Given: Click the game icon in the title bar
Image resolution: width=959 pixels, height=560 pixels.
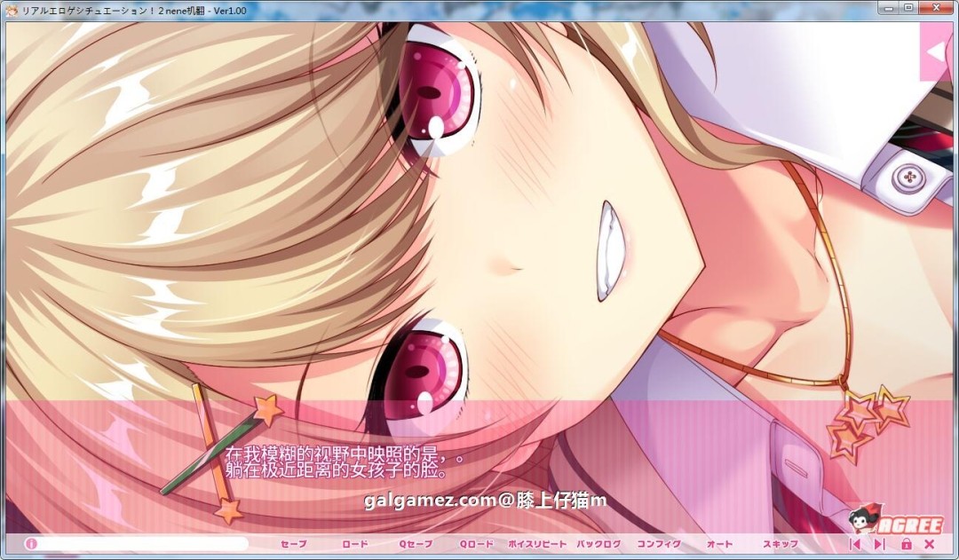Looking at the screenshot, I should point(12,11).
